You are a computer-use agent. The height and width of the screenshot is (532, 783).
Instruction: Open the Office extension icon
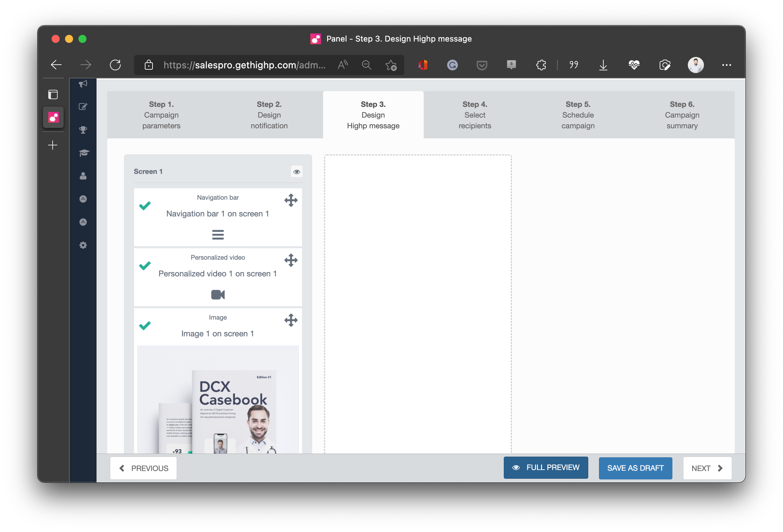tap(423, 65)
